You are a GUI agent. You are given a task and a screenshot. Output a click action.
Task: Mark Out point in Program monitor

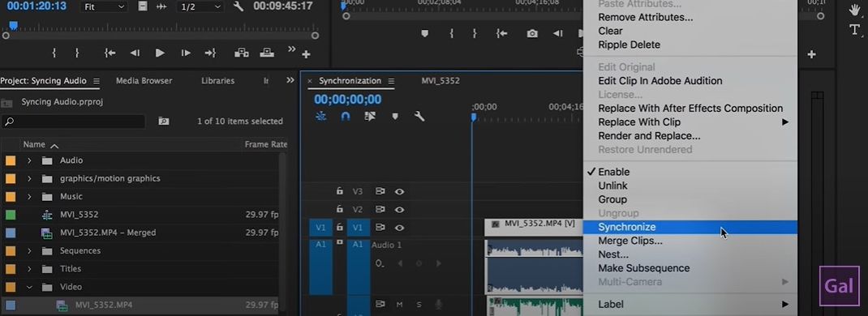click(475, 34)
